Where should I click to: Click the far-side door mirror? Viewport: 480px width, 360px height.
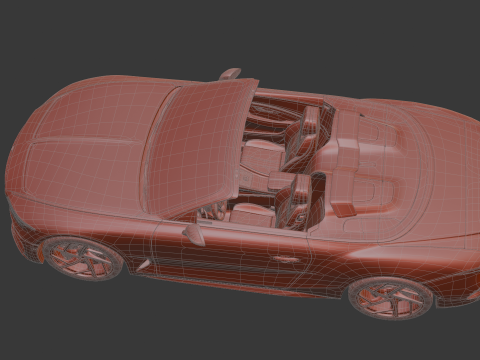(x=230, y=74)
